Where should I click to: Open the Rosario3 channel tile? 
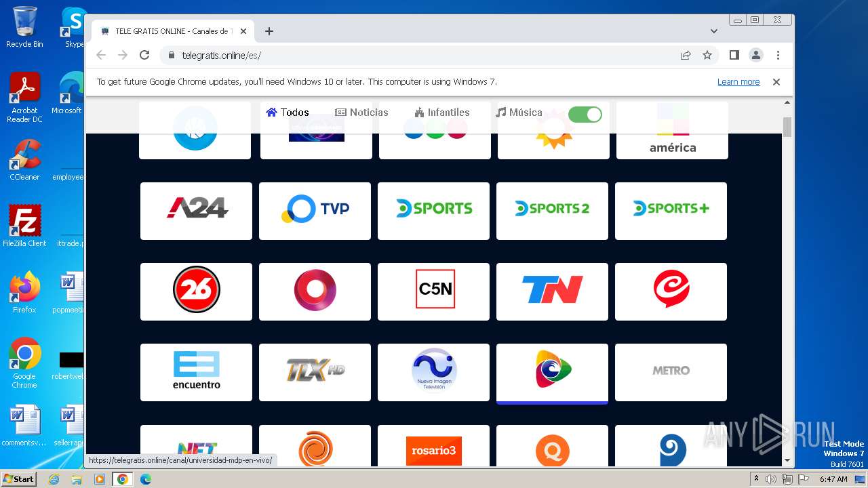pos(433,446)
